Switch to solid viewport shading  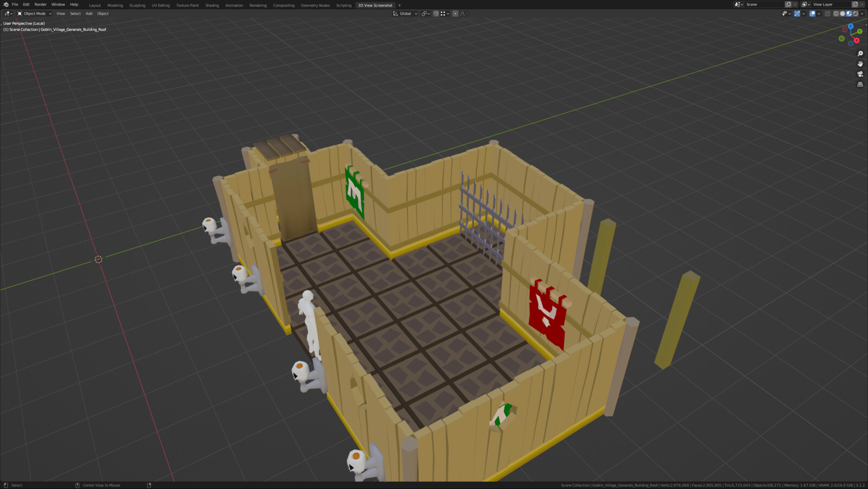coord(843,14)
